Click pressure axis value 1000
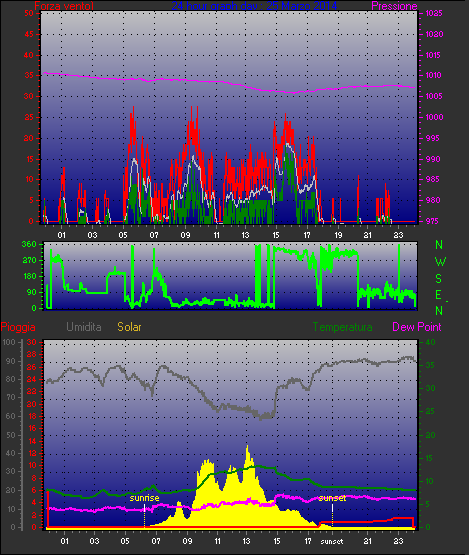Viewport: 469px width, 555px height. point(434,117)
